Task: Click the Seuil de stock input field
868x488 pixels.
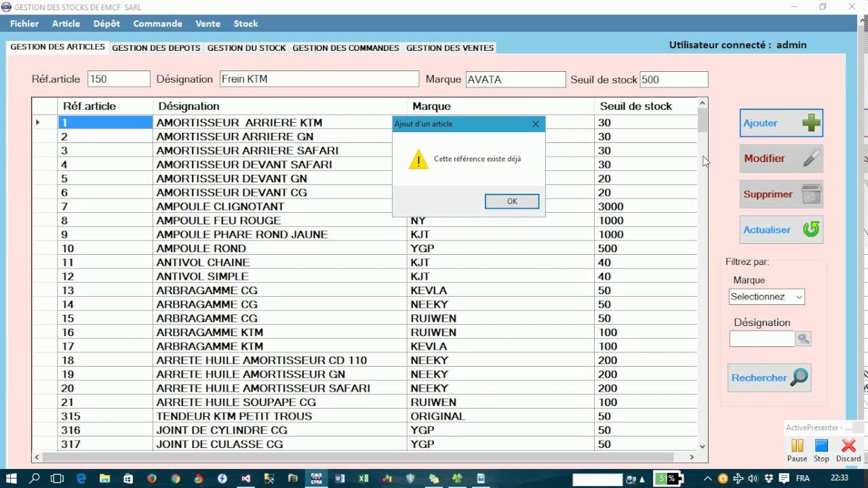Action: point(674,79)
